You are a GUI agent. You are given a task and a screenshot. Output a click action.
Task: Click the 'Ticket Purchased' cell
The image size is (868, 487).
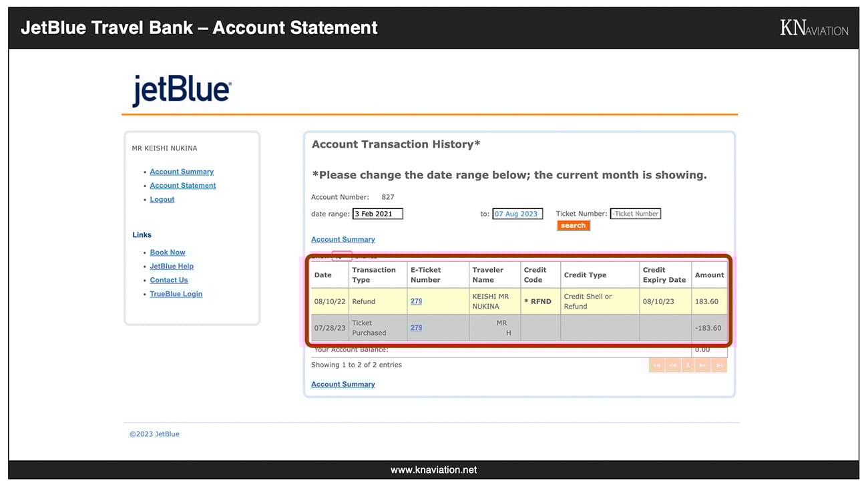click(378, 328)
